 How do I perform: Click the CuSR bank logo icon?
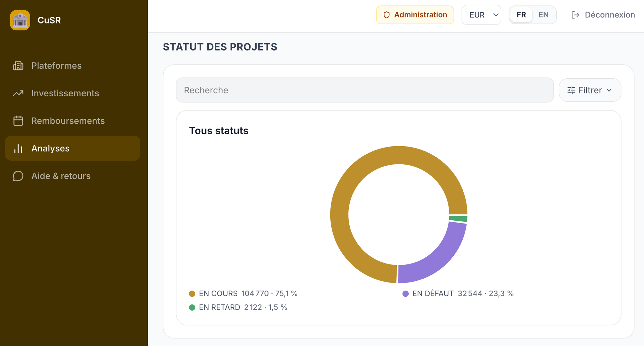point(20,20)
